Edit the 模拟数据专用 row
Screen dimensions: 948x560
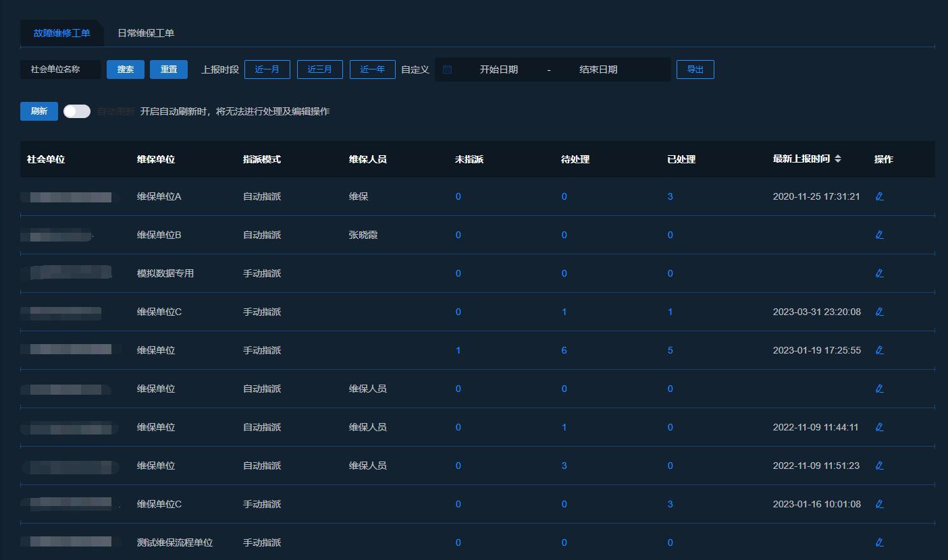879,273
